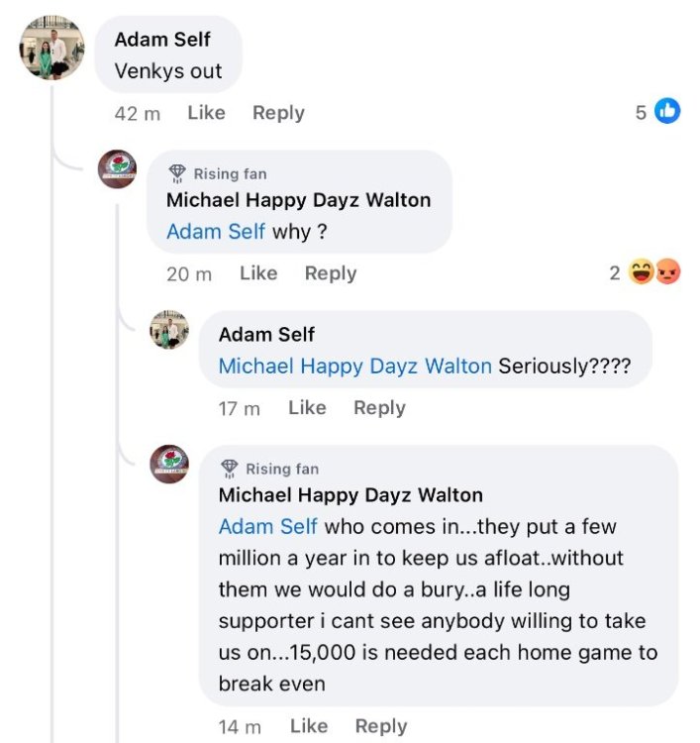Reply to the 'why ?' comment

coord(331,273)
